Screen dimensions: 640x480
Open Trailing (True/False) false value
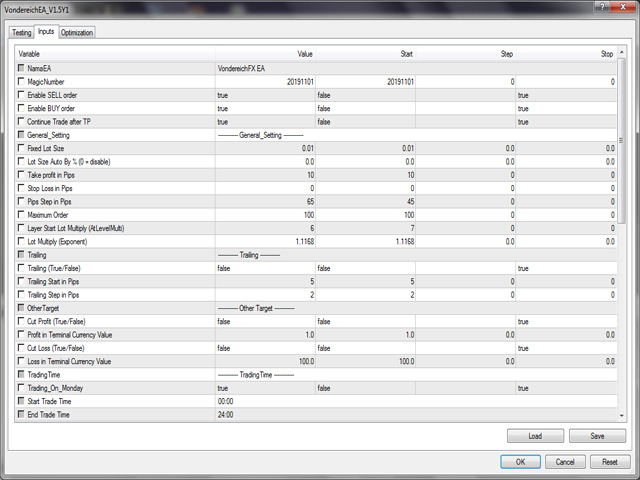pyautogui.click(x=265, y=268)
